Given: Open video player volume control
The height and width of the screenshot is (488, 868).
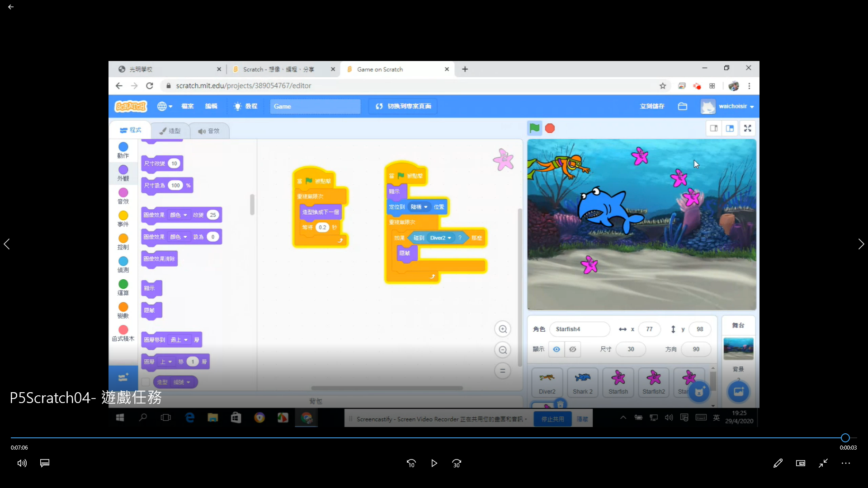Looking at the screenshot, I should pos(22,463).
